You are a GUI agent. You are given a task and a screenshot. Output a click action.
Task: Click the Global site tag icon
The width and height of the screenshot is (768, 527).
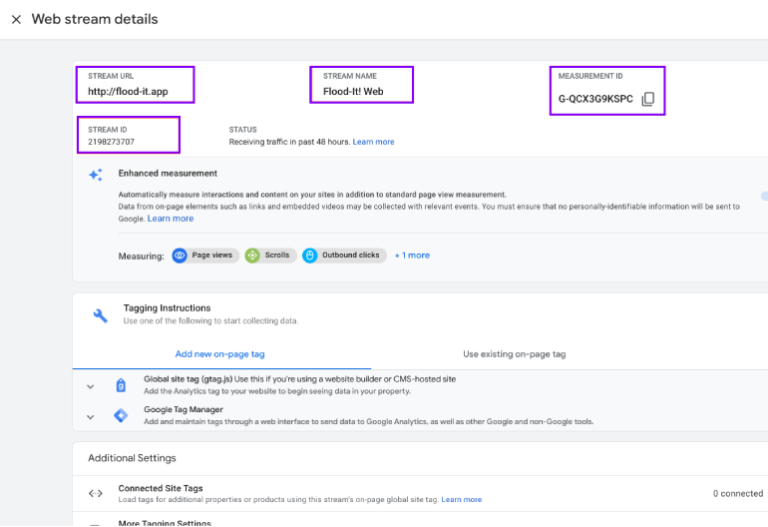coord(121,385)
